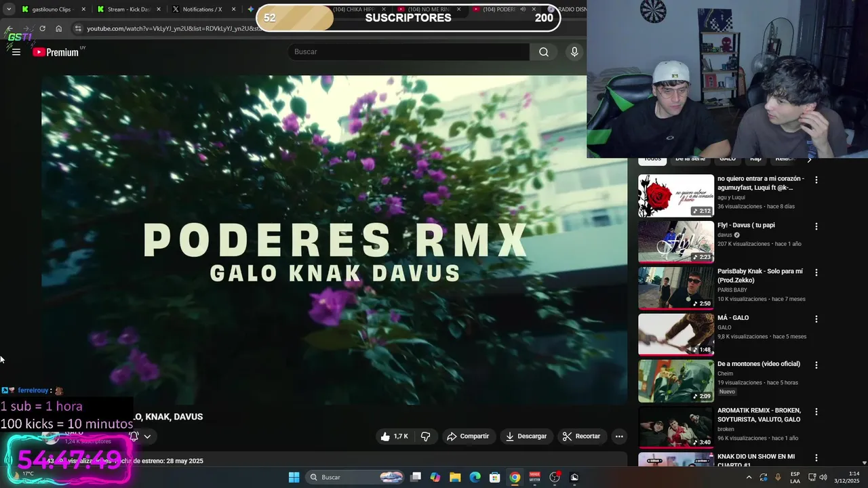Open the YouTube hamburger guide menu
This screenshot has height=488, width=868.
tap(16, 52)
